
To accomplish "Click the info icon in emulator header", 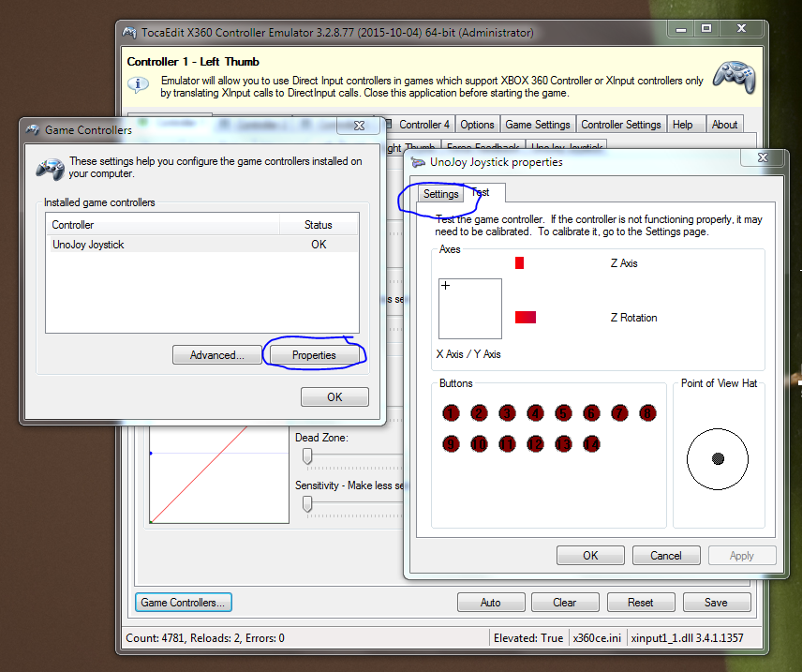I will (138, 84).
